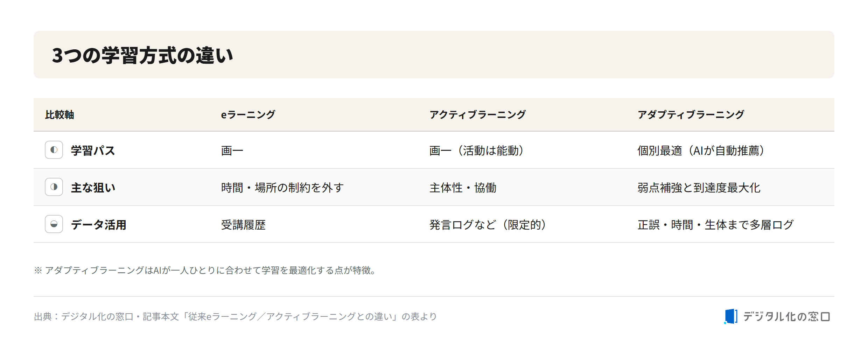Click the half-filled icon beside データ活用
This screenshot has width=868, height=357.
click(x=54, y=224)
